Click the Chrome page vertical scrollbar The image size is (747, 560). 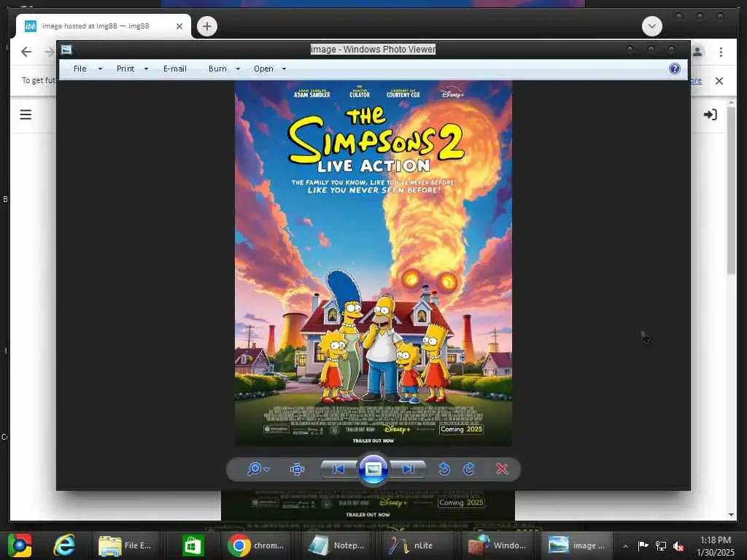[x=731, y=190]
